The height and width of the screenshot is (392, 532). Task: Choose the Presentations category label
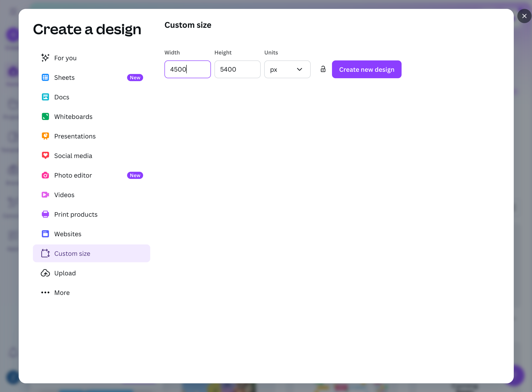coord(75,136)
